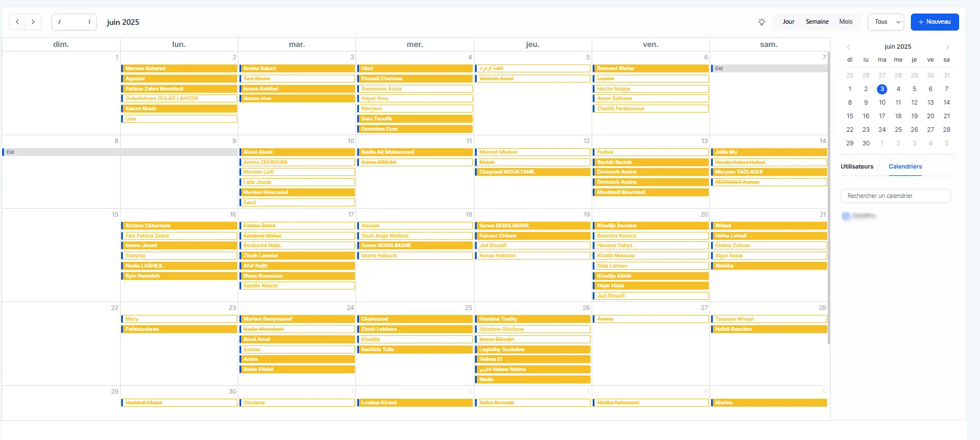Image resolution: width=980 pixels, height=440 pixels.
Task: Select highlighted day 3 in mini calendar
Action: coord(882,89)
